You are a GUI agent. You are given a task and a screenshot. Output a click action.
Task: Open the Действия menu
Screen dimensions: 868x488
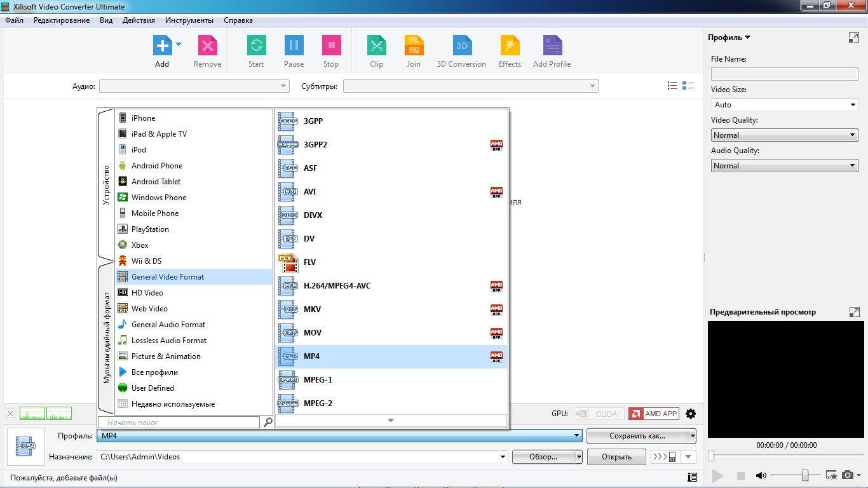(x=139, y=20)
